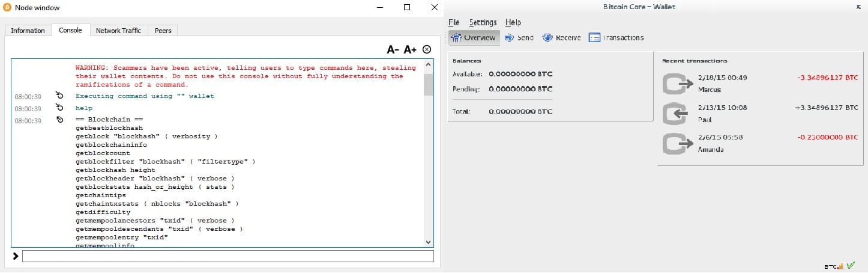This screenshot has width=868, height=273.
Task: Open the Settings menu in Bitcoin Core wallet
Action: [483, 22]
